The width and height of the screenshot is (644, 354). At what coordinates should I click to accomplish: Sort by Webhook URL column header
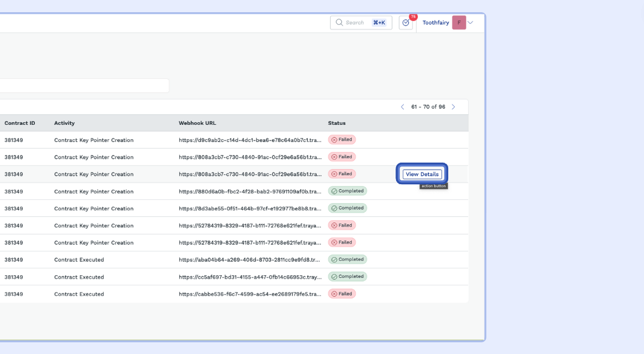197,123
